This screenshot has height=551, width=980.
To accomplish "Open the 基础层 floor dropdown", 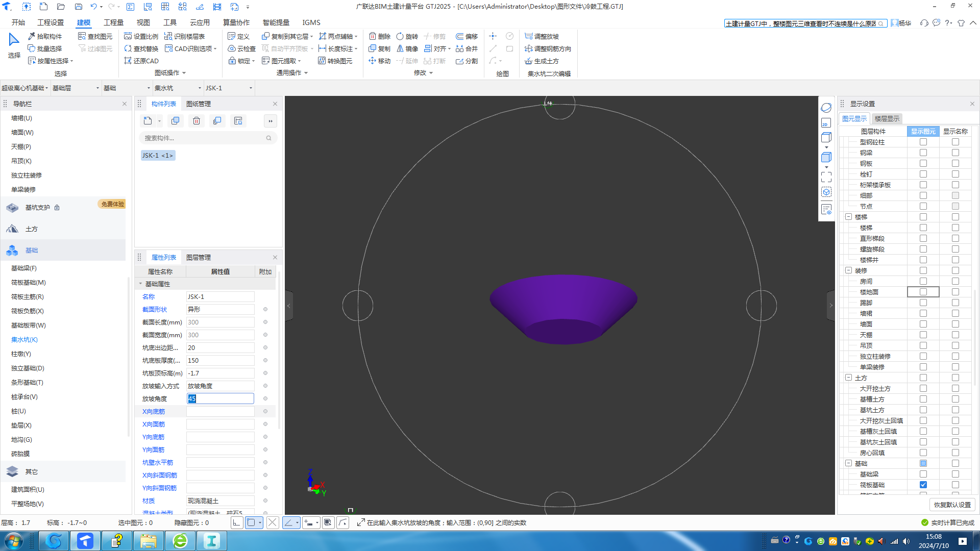I will click(x=76, y=88).
